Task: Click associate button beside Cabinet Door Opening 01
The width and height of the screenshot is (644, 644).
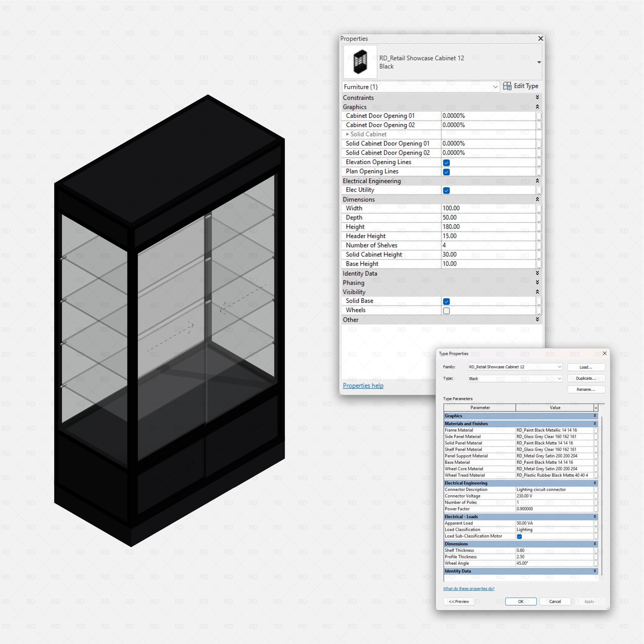Action: point(539,116)
